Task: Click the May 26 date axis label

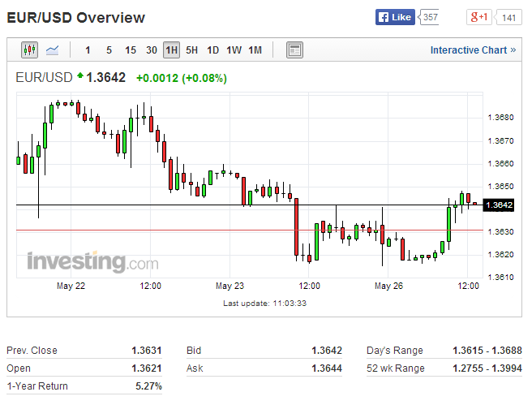Action: coord(388,286)
